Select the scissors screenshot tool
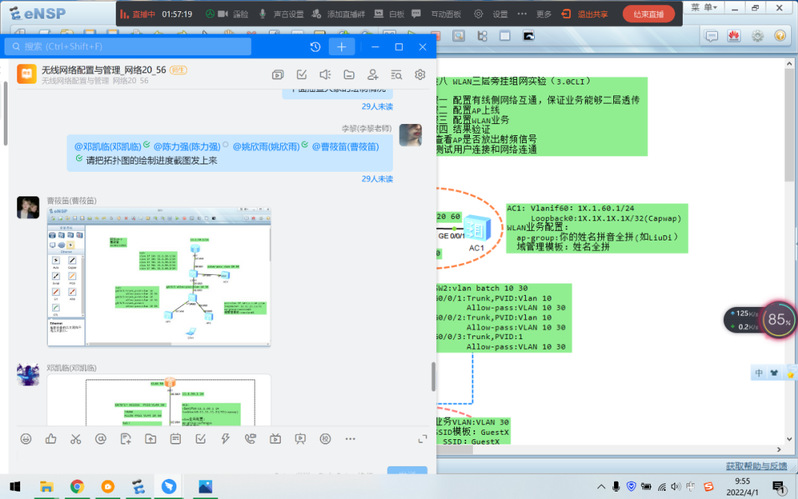798x499 pixels. coord(75,438)
